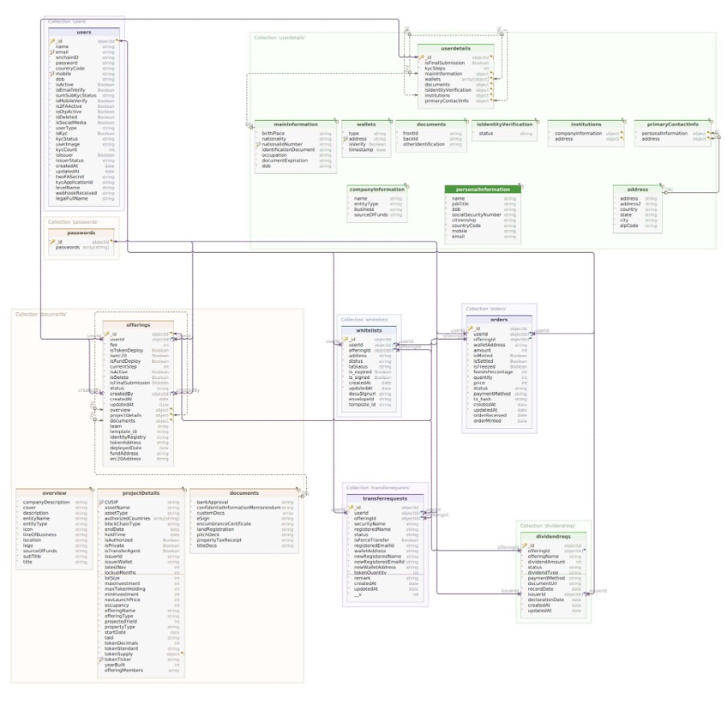Image resolution: width=728 pixels, height=705 pixels.
Task: Click the tokenTicker index icon in projectDetails
Action: [101, 659]
